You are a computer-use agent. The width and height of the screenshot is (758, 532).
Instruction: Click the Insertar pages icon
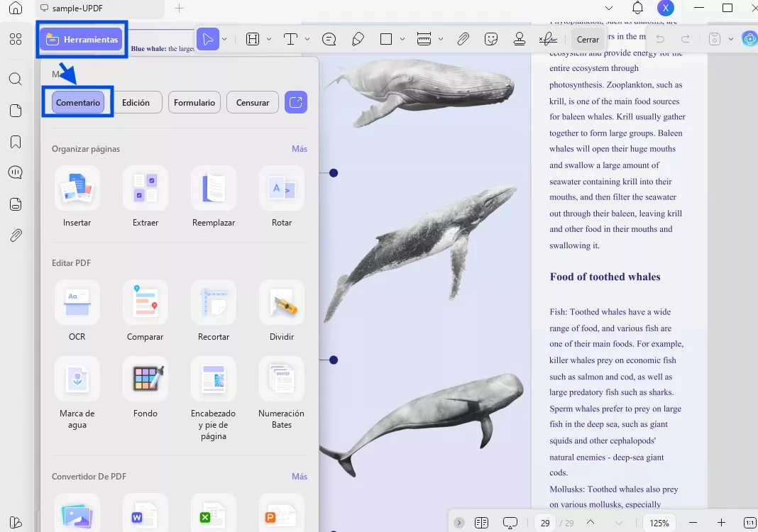click(x=77, y=189)
